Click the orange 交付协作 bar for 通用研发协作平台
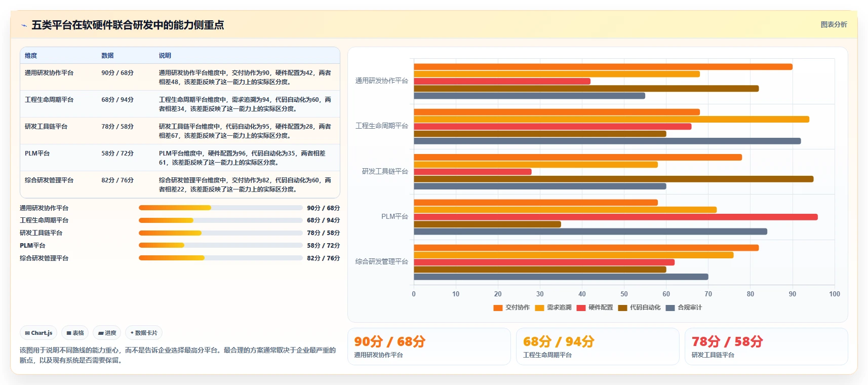Image resolution: width=868 pixels, height=385 pixels. pyautogui.click(x=603, y=67)
